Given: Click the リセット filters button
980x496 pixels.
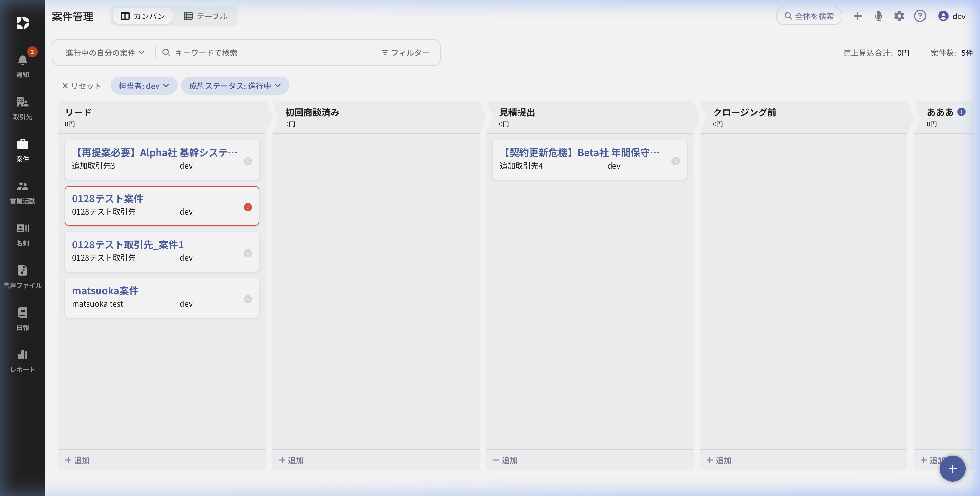Looking at the screenshot, I should click(81, 86).
